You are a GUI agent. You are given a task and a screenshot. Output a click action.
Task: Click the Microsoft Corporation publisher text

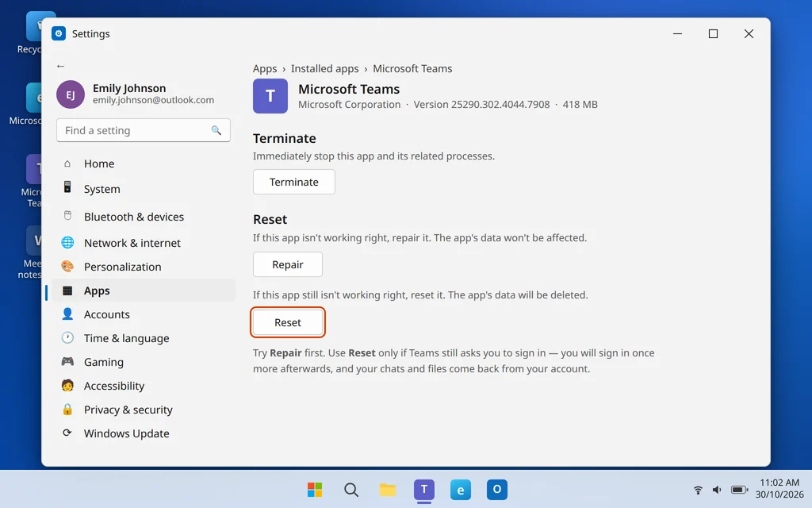tap(350, 104)
